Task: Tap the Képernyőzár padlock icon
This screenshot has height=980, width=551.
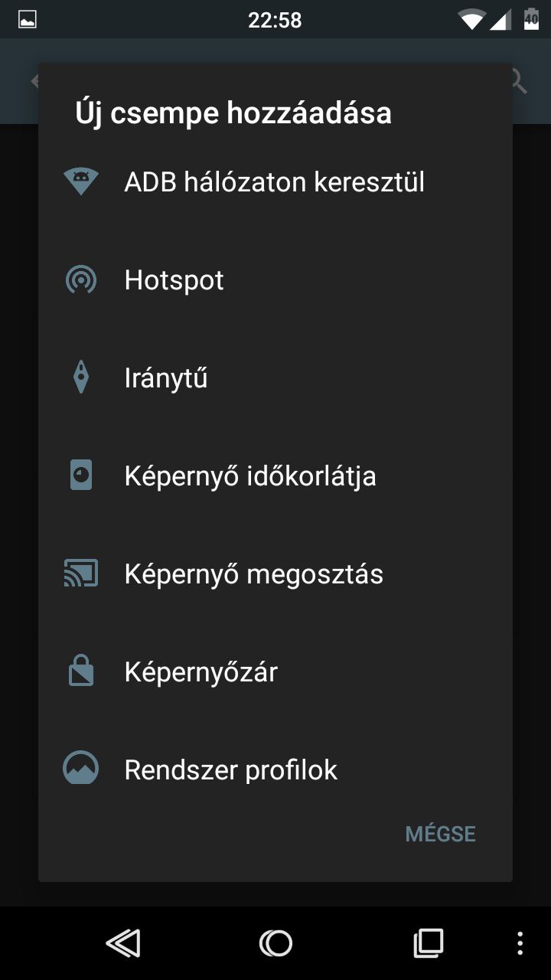Action: 80,672
